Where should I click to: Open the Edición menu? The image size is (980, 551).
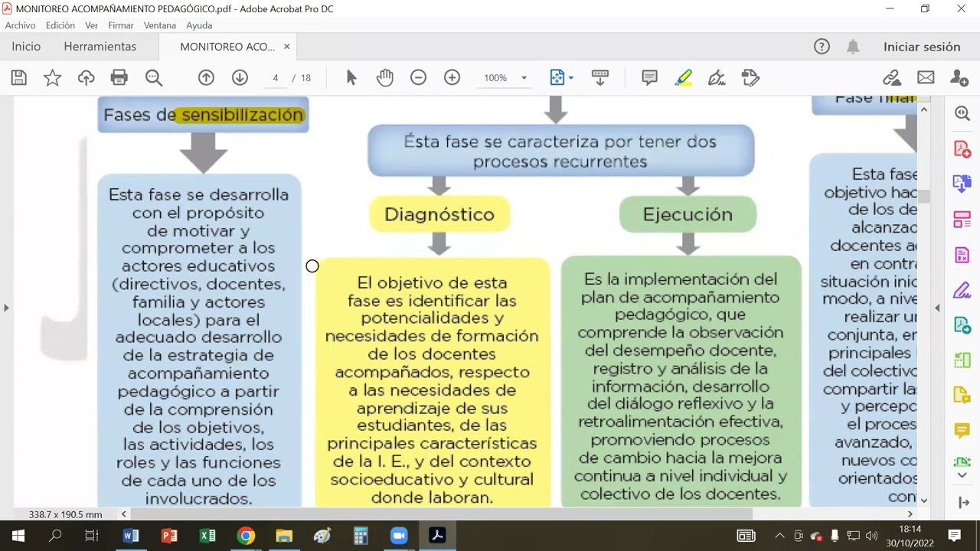[x=60, y=25]
